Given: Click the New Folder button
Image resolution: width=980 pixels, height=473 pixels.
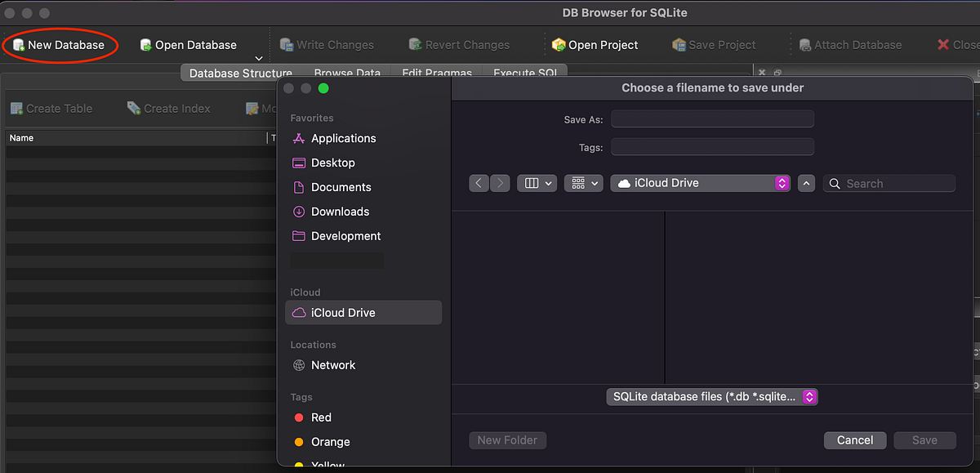Looking at the screenshot, I should coord(507,440).
